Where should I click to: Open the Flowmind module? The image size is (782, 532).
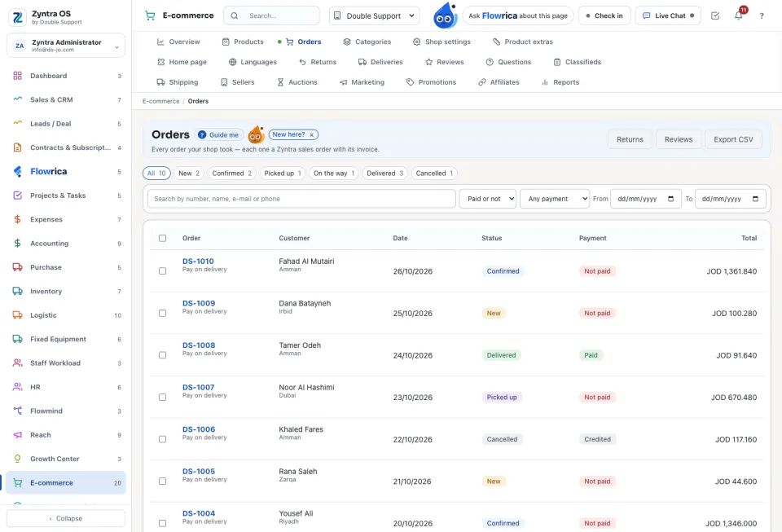coord(66,411)
